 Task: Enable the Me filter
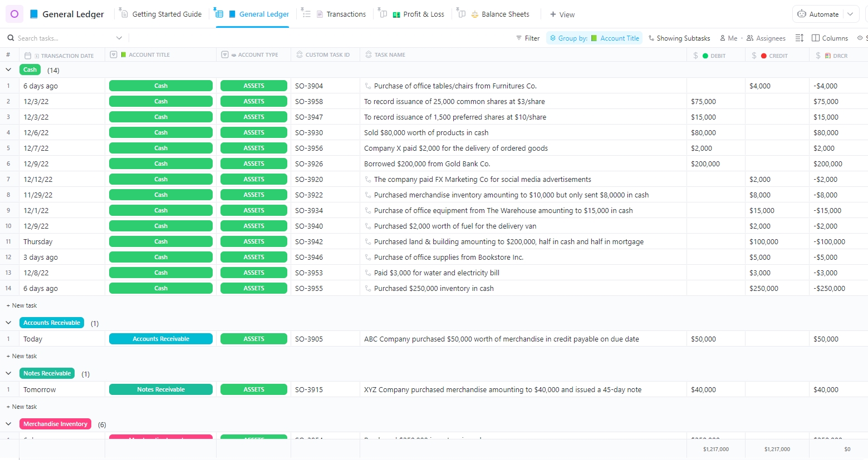coord(728,38)
